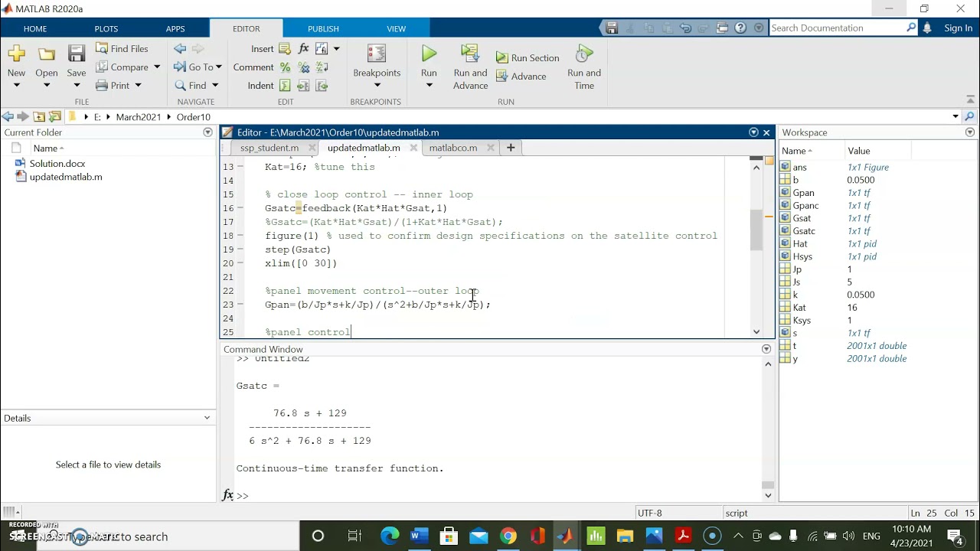Switch to the PUBLISH ribbon tab
This screenshot has height=551, width=980.
click(323, 28)
